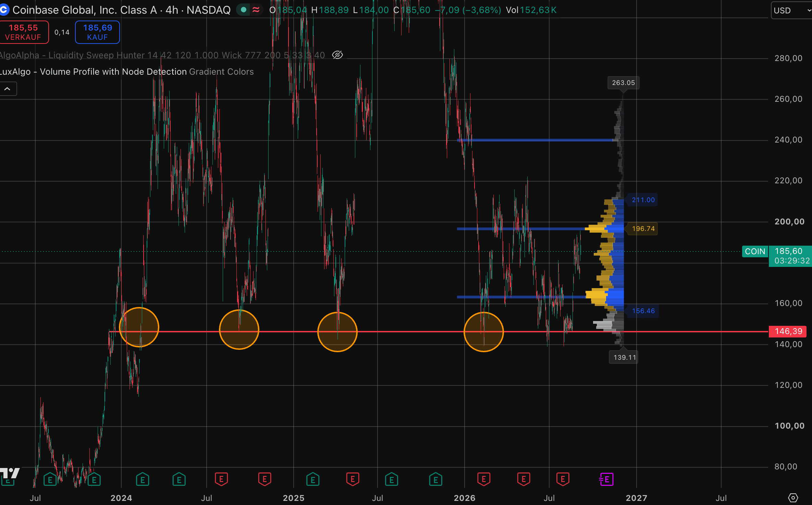Open green earnings marker just after Jul 2023

(x=50, y=479)
